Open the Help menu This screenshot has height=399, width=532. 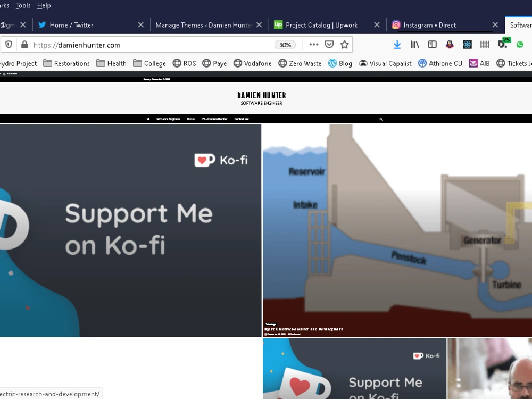point(44,5)
